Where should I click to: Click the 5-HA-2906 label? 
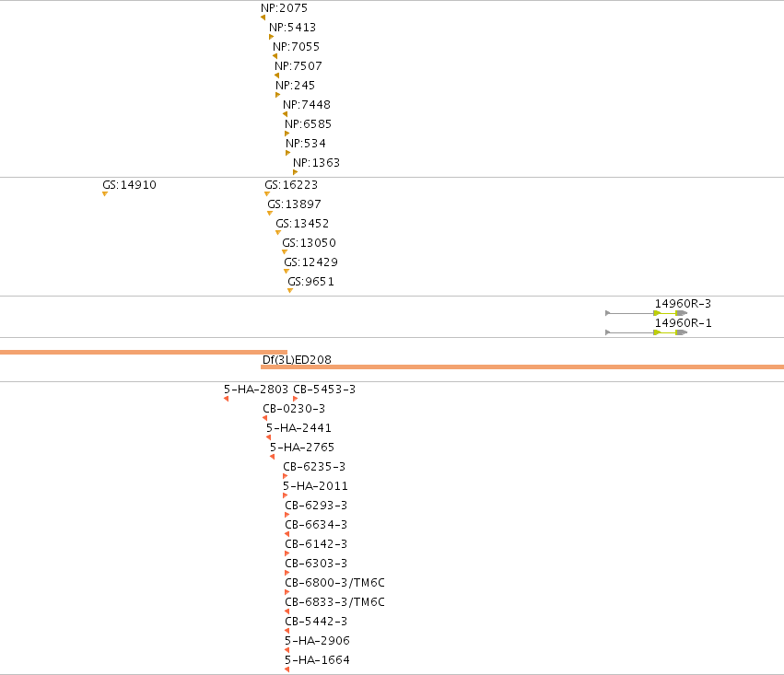coord(317,641)
